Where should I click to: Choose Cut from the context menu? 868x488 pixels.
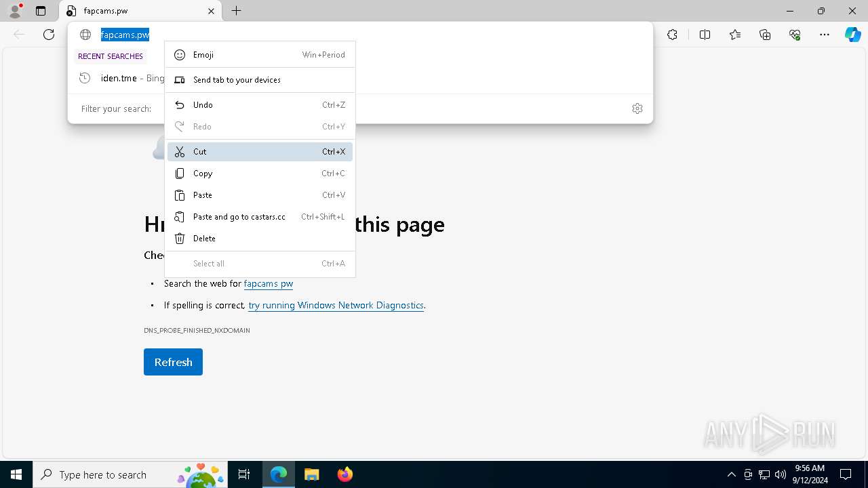[x=260, y=152]
